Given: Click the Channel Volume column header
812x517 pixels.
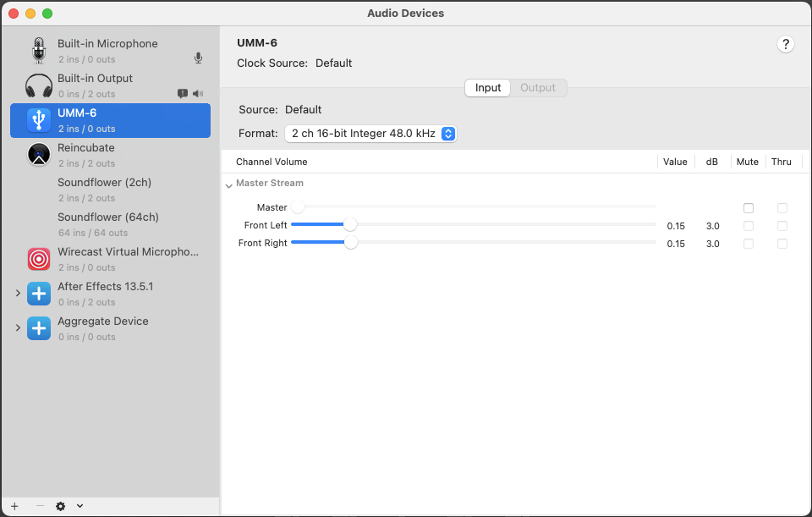Looking at the screenshot, I should [x=272, y=162].
